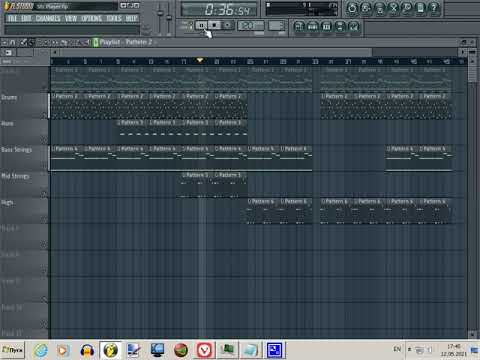Toggle mute on the Mid Strings track
The image size is (480, 360).
45,193
